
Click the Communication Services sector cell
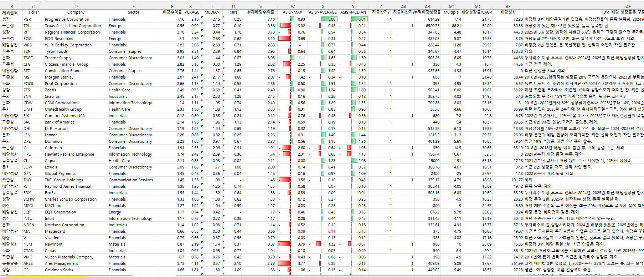pyautogui.click(x=134, y=180)
